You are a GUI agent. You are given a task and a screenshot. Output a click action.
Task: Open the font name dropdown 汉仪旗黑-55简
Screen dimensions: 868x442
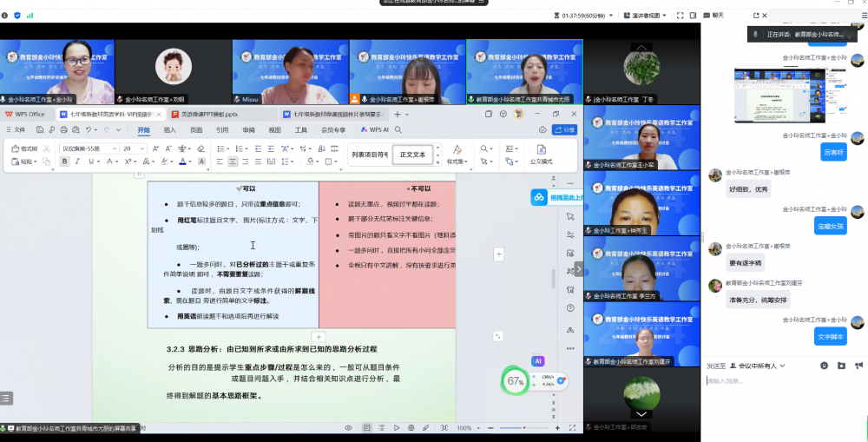(x=88, y=148)
